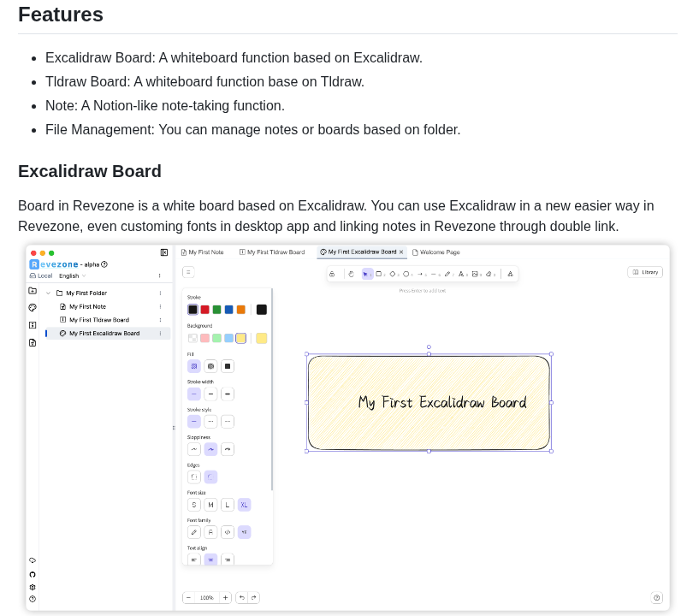Click the undo arrow button
Image resolution: width=693 pixels, height=616 pixels.
242,597
